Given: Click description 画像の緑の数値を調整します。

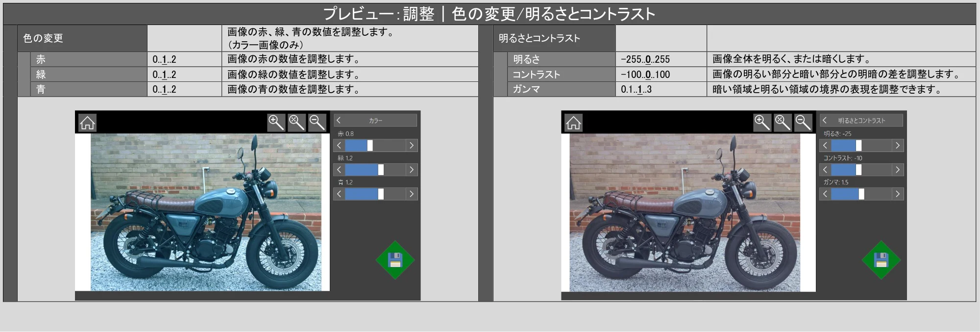Looking at the screenshot, I should 294,75.
